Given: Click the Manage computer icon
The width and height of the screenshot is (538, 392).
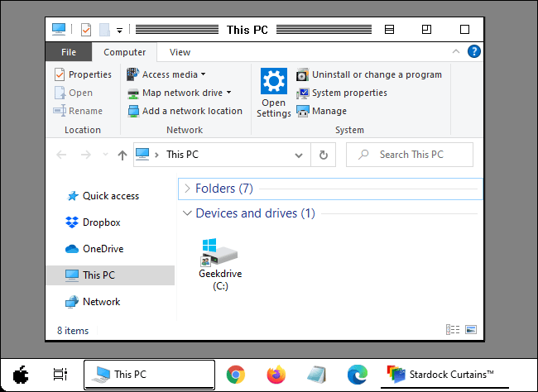Looking at the screenshot, I should tap(303, 111).
